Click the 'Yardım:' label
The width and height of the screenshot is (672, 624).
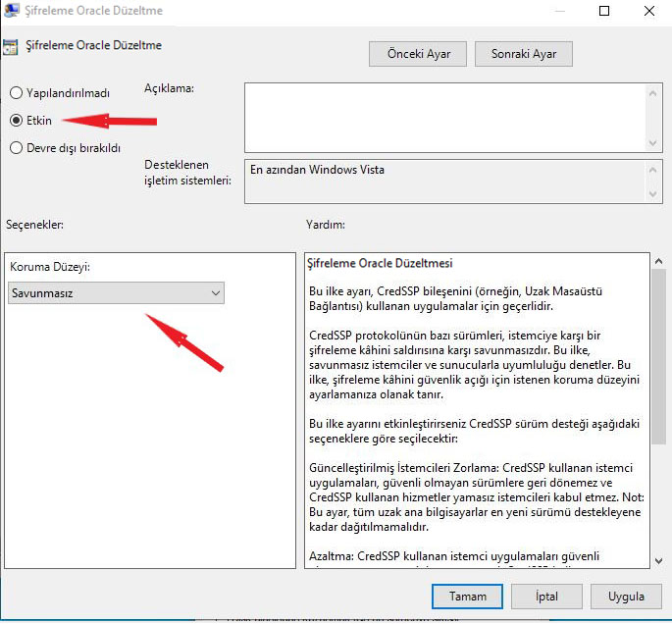[326, 224]
